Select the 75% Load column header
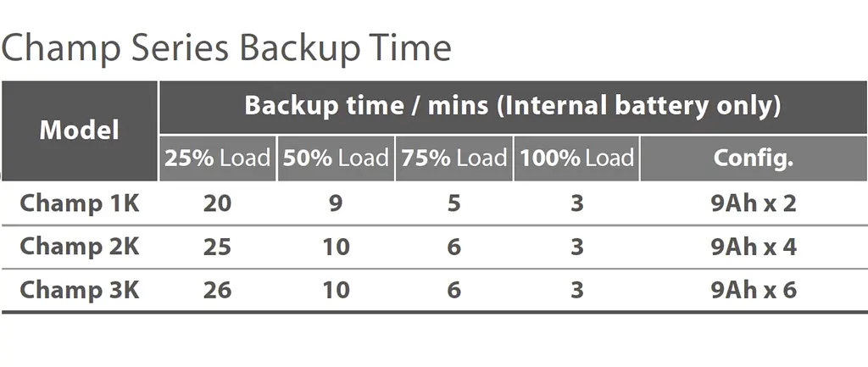The image size is (868, 367). [x=454, y=158]
